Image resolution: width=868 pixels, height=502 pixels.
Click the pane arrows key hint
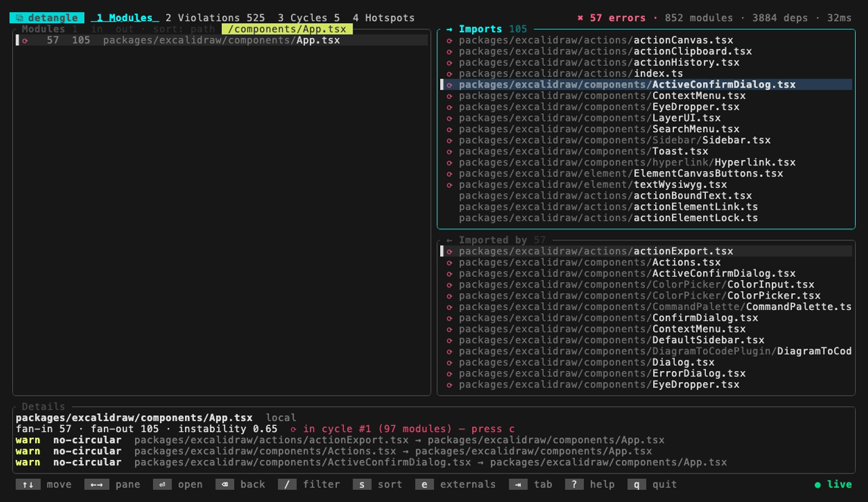96,484
